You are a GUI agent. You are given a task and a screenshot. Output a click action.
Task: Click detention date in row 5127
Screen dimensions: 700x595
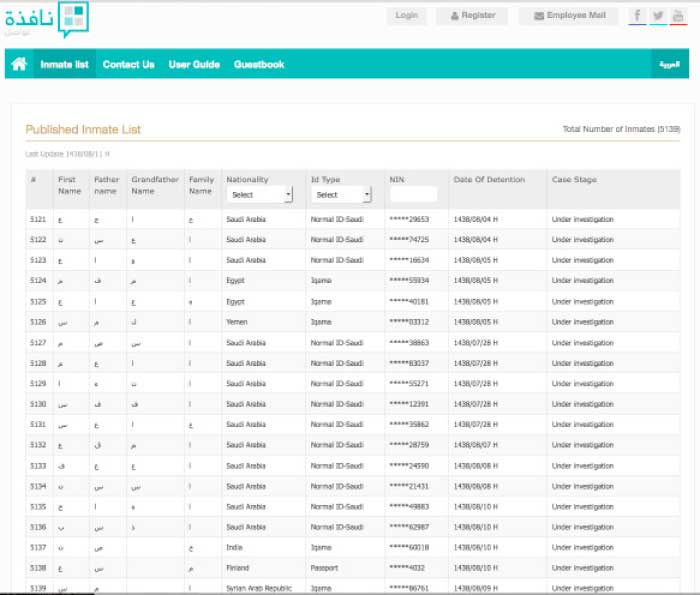click(x=475, y=343)
